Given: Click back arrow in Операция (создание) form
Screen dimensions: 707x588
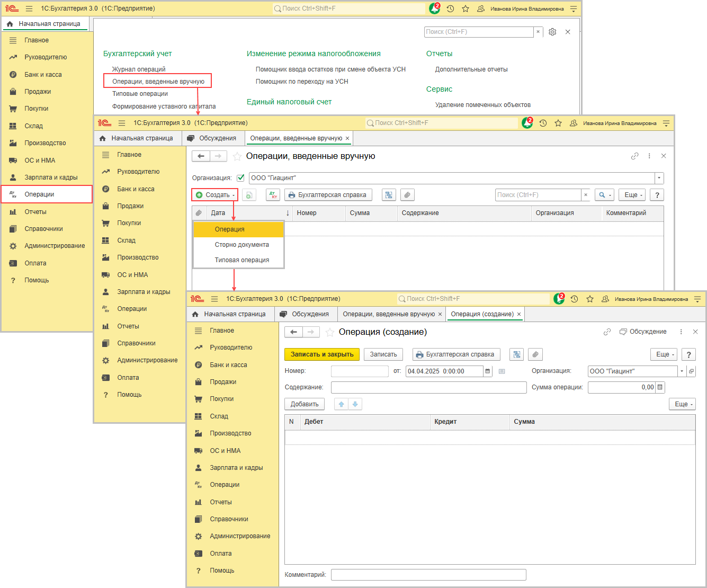Looking at the screenshot, I should click(293, 332).
